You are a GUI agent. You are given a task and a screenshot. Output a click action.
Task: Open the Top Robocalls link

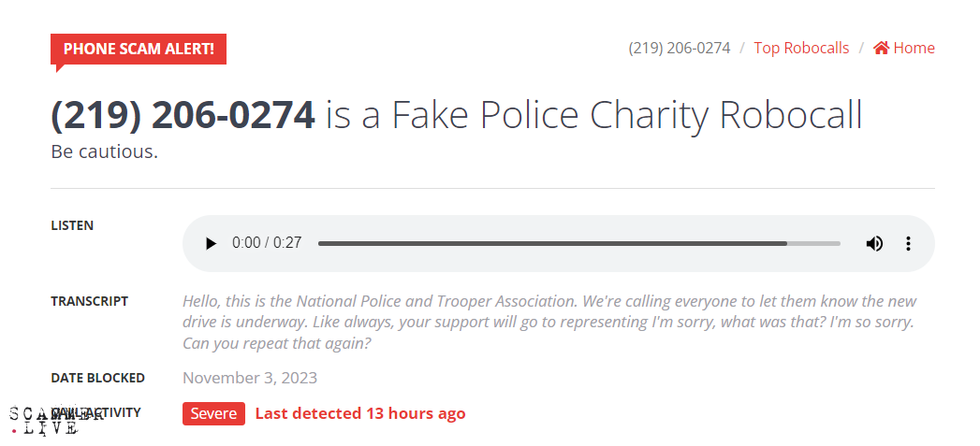click(801, 48)
